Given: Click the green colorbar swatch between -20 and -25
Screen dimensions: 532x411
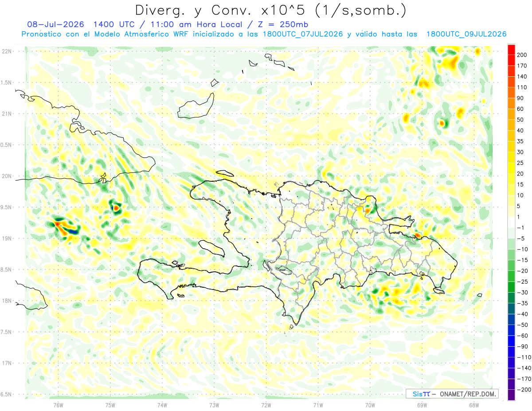Looking at the screenshot, I should [x=511, y=276].
